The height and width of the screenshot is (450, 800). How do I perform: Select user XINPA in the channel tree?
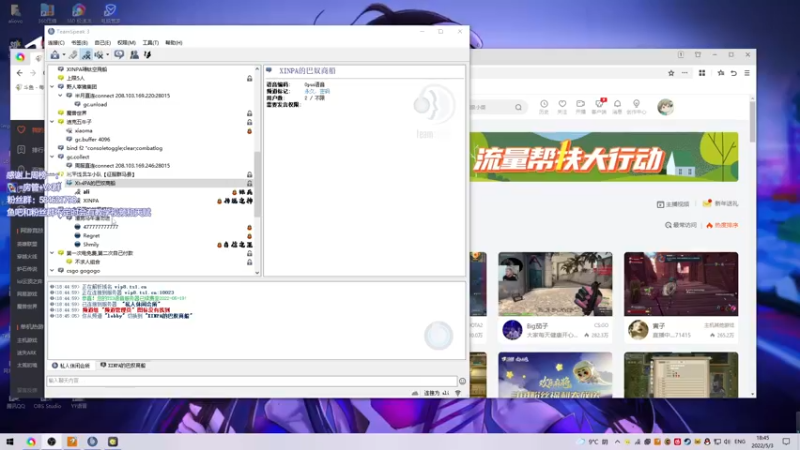91,201
